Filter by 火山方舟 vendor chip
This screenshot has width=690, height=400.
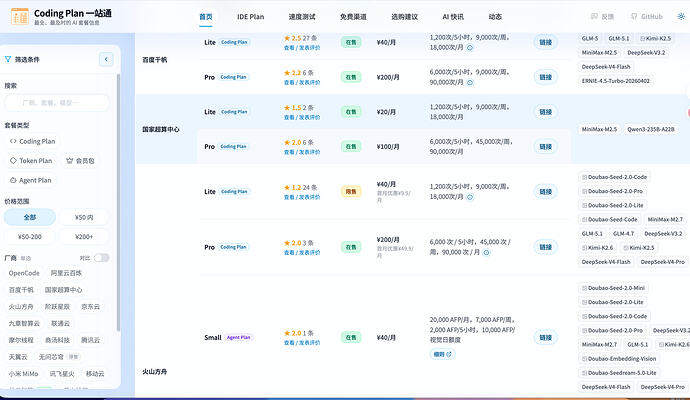tap(21, 307)
